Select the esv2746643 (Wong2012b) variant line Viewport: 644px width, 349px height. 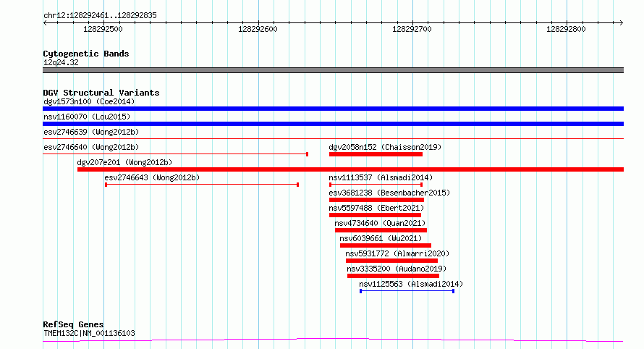(202, 185)
